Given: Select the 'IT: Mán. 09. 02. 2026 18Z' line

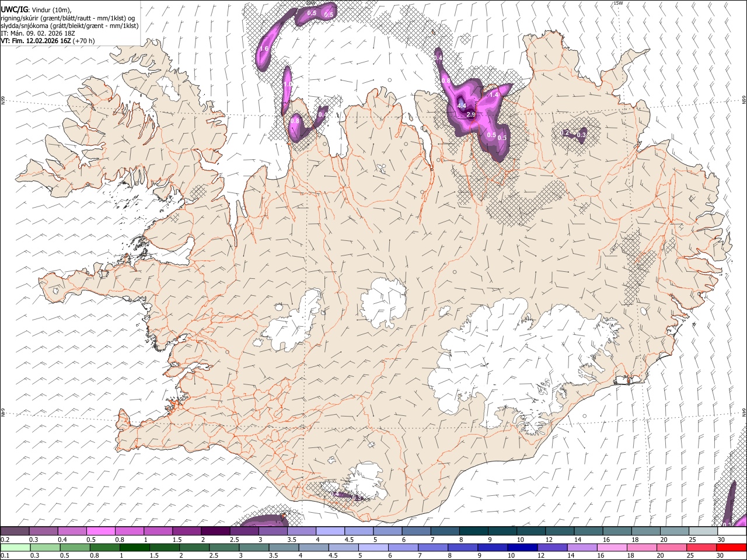Looking at the screenshot, I should pos(38,33).
